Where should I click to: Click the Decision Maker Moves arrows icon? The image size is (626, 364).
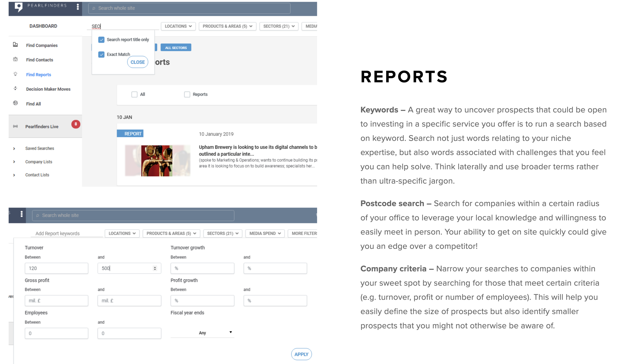click(x=15, y=89)
